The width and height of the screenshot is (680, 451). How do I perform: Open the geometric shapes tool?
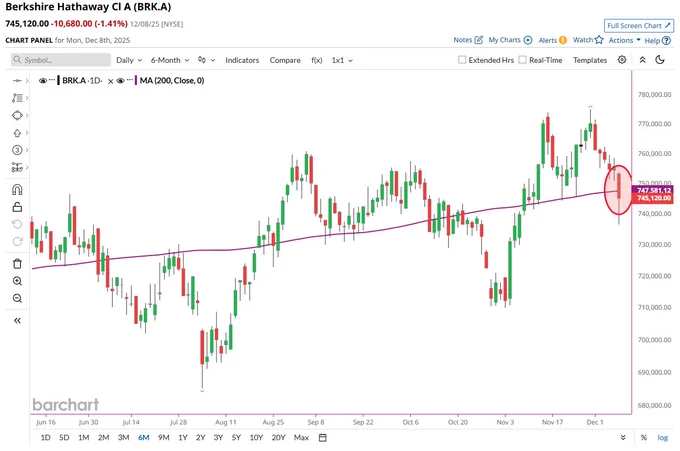17,115
